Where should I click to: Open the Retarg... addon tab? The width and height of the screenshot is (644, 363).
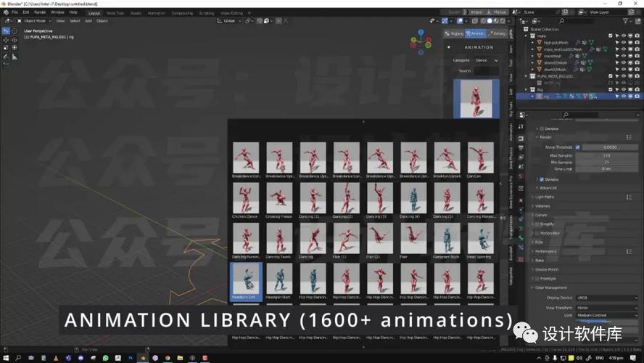497,33
